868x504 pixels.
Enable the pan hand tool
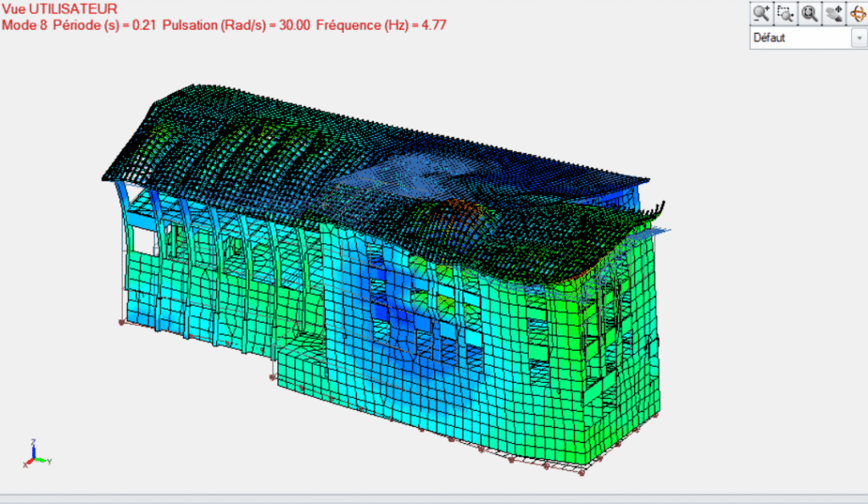point(833,13)
